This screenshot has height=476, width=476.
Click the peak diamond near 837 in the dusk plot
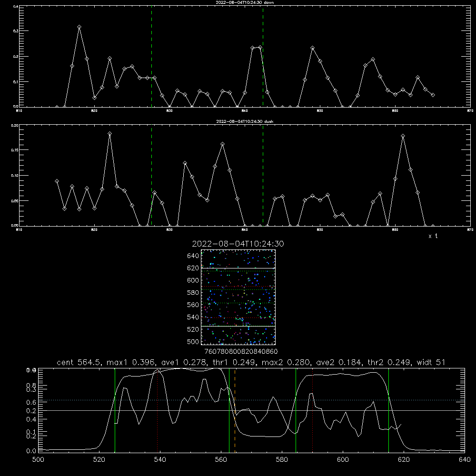pos(222,144)
